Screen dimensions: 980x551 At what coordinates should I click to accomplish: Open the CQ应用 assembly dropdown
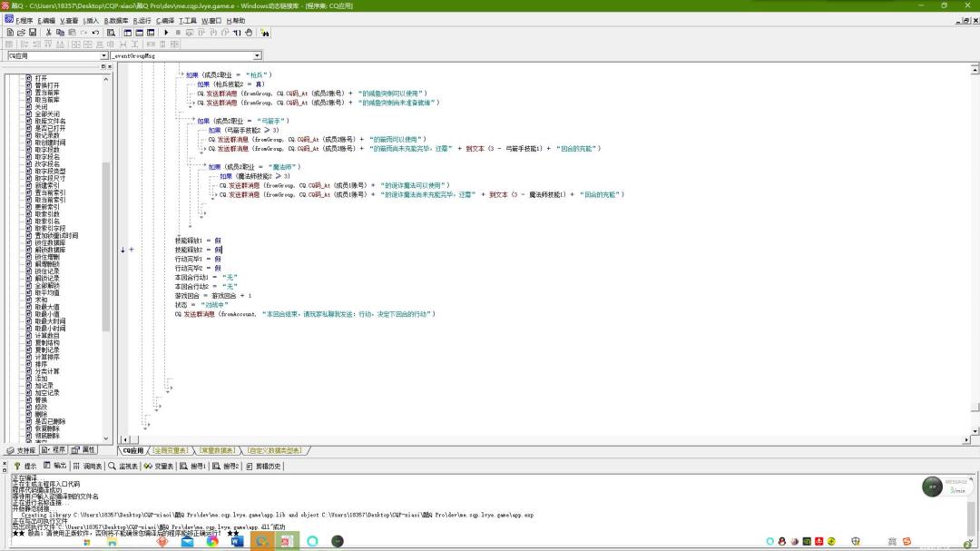[x=104, y=55]
